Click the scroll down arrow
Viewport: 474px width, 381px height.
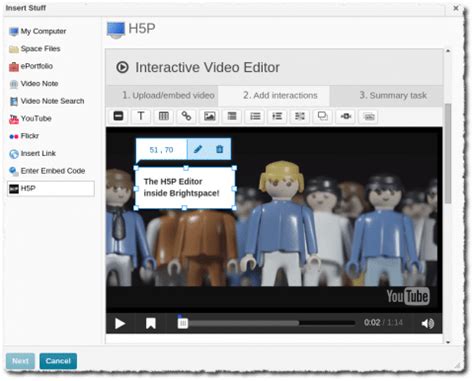[x=448, y=342]
